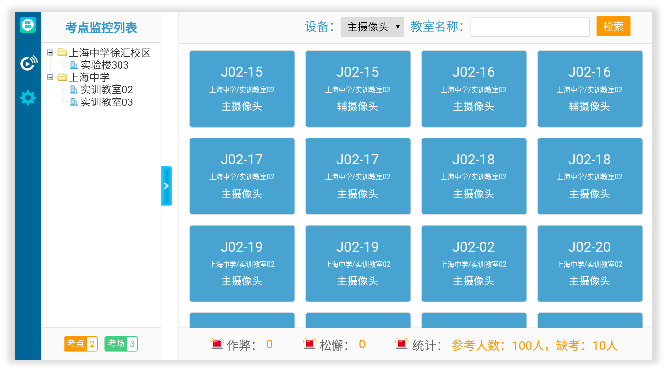The height and width of the screenshot is (373, 667).
Task: Select 实训教室03 in the tree
Action: pos(107,102)
